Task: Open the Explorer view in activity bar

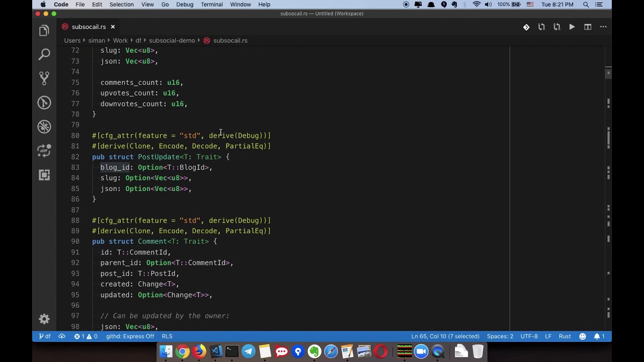Action: 44,31
